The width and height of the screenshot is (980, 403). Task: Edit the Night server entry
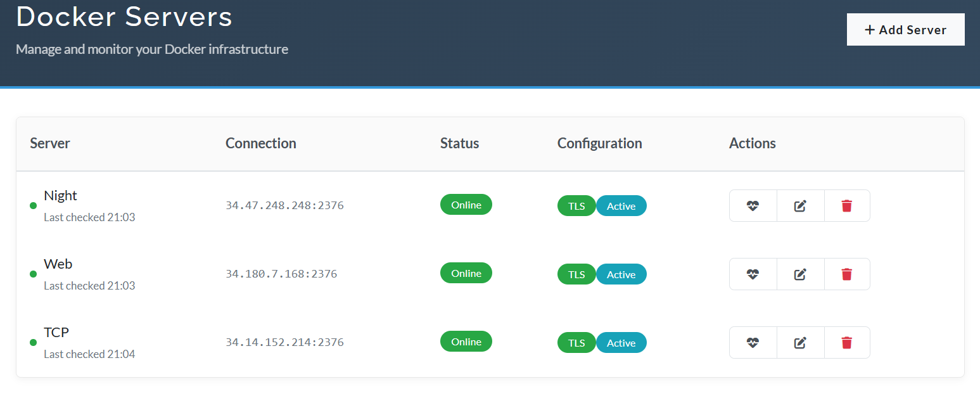[x=800, y=206]
